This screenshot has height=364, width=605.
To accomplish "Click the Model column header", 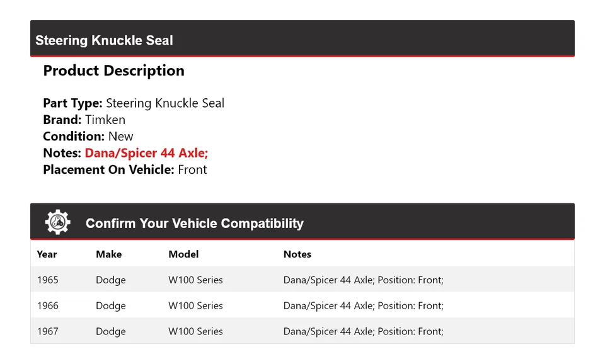I will [x=183, y=254].
